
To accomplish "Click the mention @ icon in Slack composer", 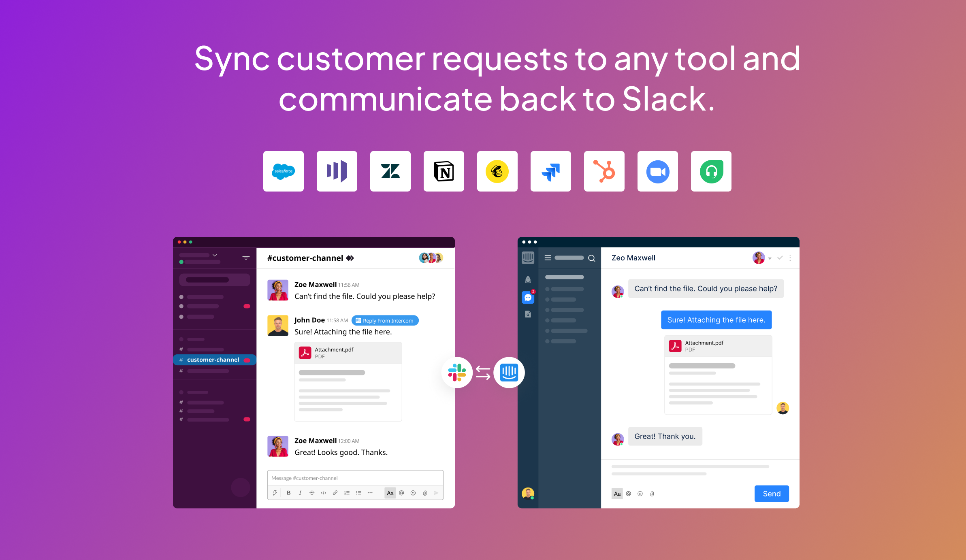I will [x=402, y=493].
